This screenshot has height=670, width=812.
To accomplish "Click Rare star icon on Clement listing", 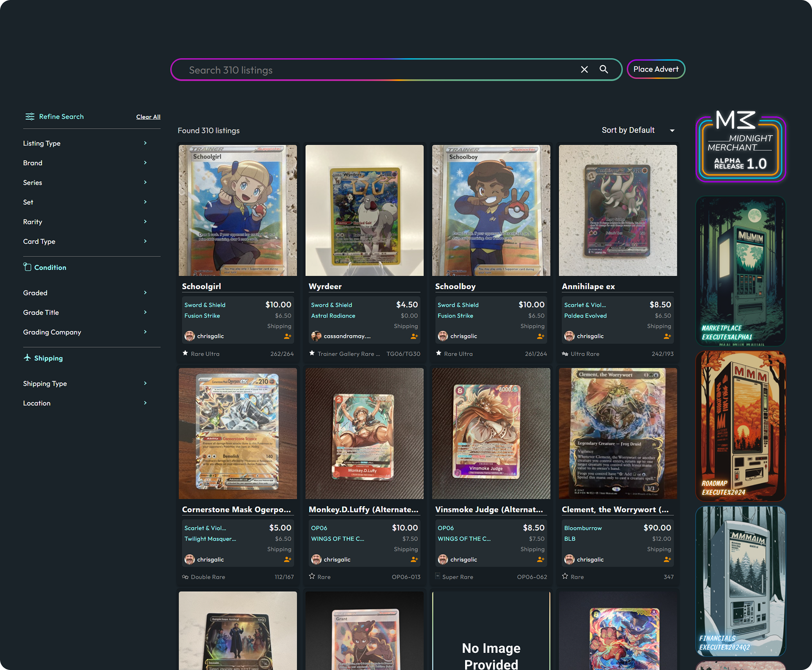I will click(x=565, y=576).
